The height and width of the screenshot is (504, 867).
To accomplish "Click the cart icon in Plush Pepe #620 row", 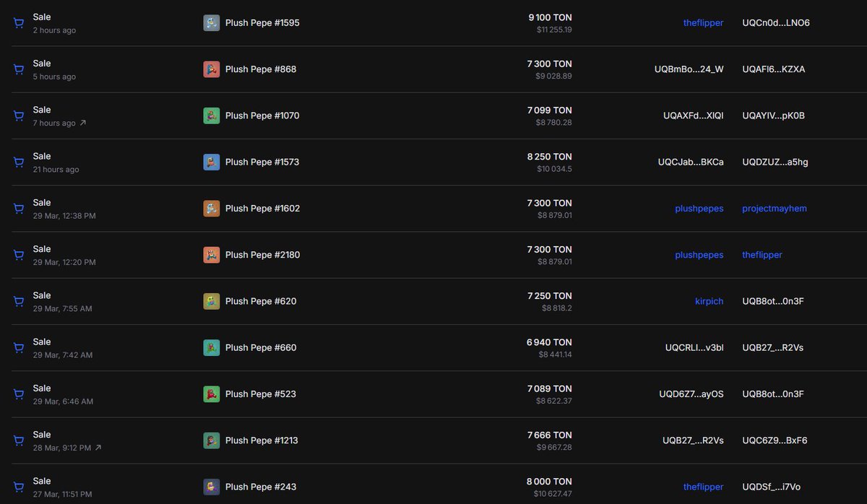I will click(x=19, y=301).
